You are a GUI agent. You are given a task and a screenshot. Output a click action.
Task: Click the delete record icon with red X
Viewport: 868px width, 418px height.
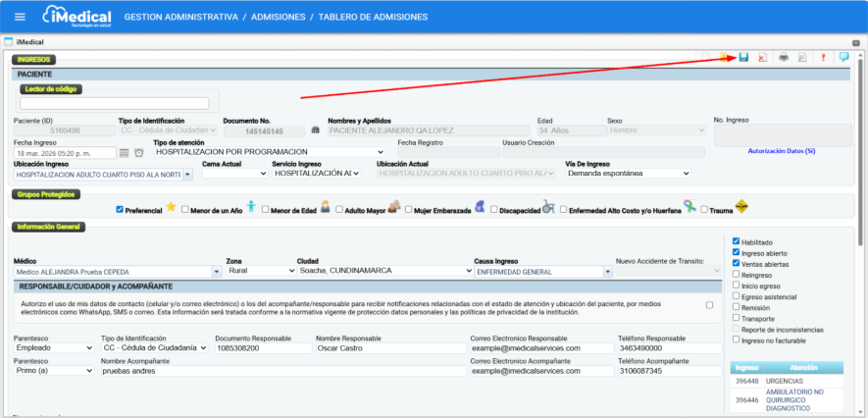763,58
